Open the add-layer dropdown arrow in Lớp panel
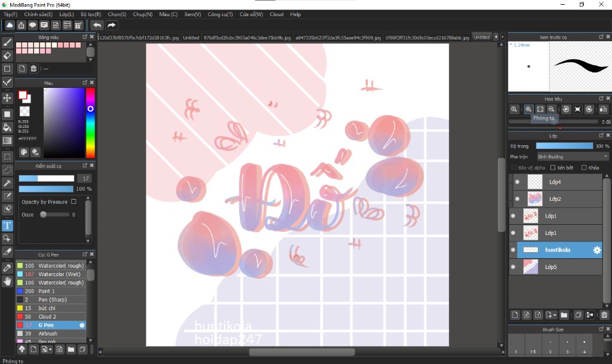 point(554,315)
